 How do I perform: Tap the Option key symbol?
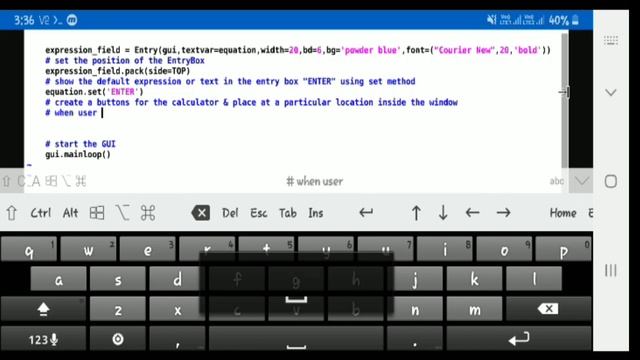click(122, 213)
